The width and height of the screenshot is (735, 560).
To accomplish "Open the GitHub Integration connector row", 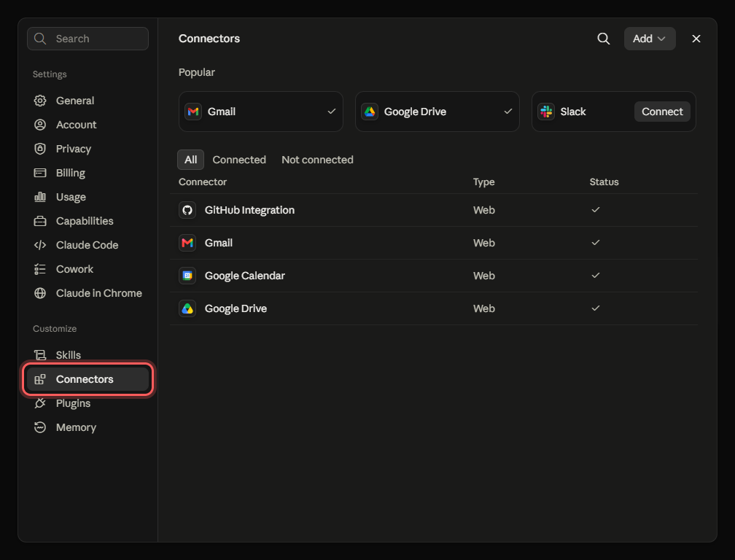I will click(x=434, y=210).
